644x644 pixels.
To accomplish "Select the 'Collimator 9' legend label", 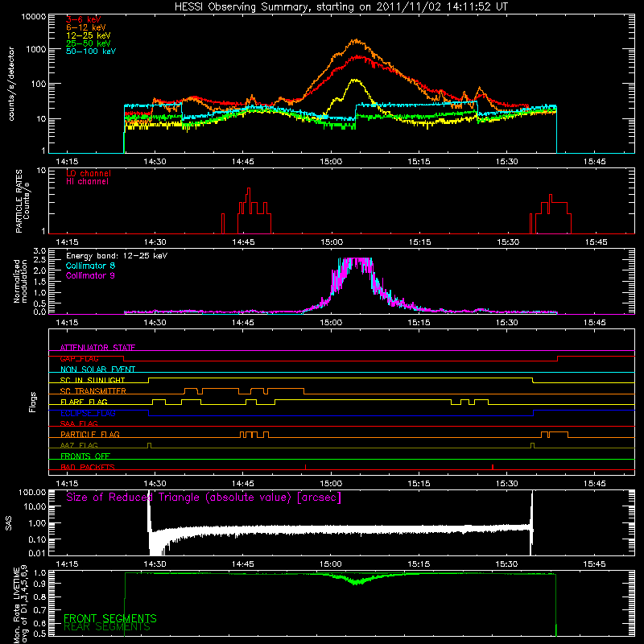I will click(90, 275).
